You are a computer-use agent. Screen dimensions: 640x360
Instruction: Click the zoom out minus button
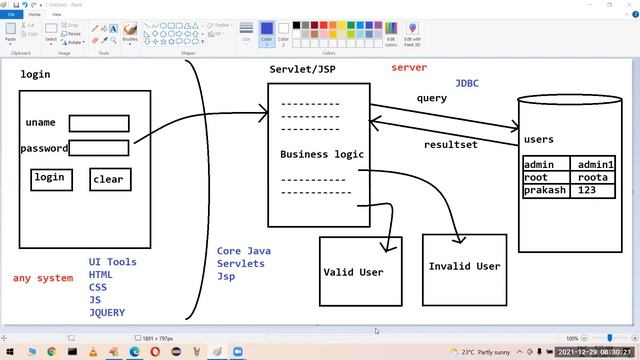click(x=584, y=338)
